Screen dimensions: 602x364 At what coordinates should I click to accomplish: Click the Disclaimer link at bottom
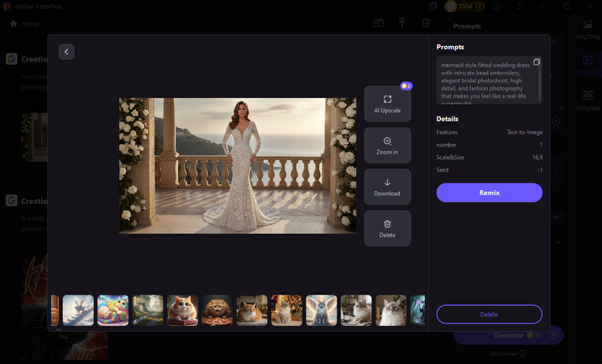point(508,353)
